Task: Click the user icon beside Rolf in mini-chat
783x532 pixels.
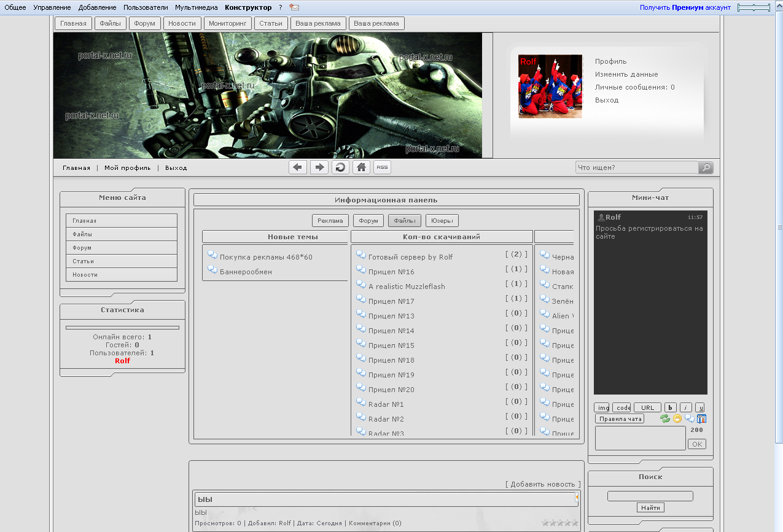Action: (x=601, y=217)
